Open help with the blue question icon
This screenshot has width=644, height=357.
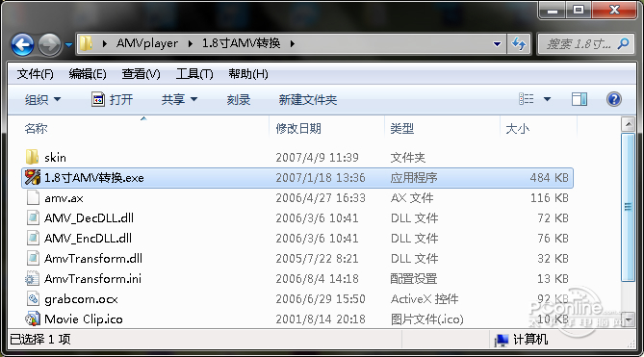point(613,99)
